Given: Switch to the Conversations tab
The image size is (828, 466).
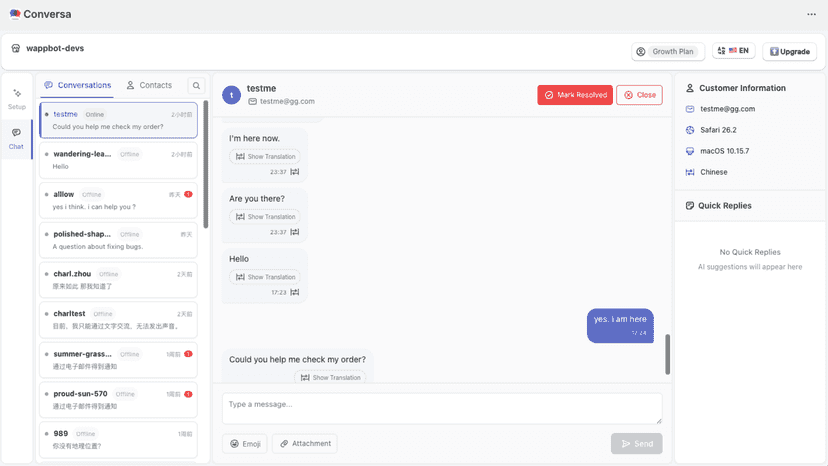Looking at the screenshot, I should click(x=78, y=85).
